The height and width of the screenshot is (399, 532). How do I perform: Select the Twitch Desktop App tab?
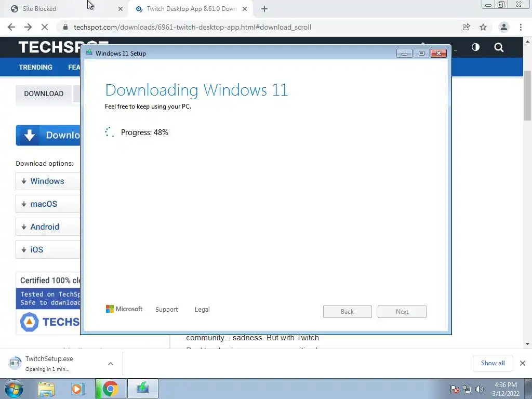[x=191, y=9]
